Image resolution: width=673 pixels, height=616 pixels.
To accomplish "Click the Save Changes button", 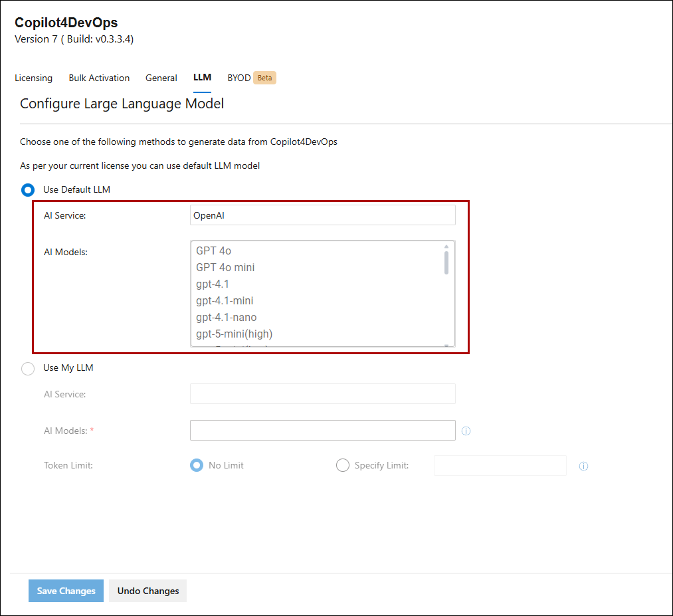I will (66, 591).
